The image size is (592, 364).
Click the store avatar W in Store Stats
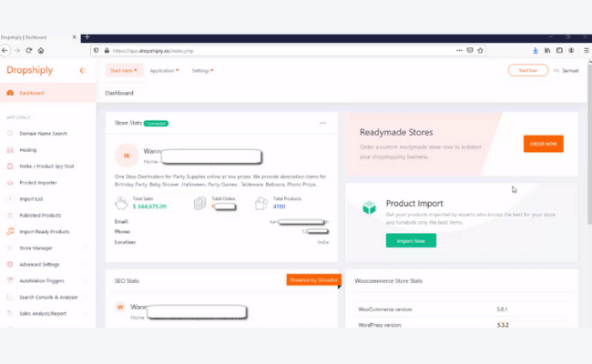coord(127,155)
